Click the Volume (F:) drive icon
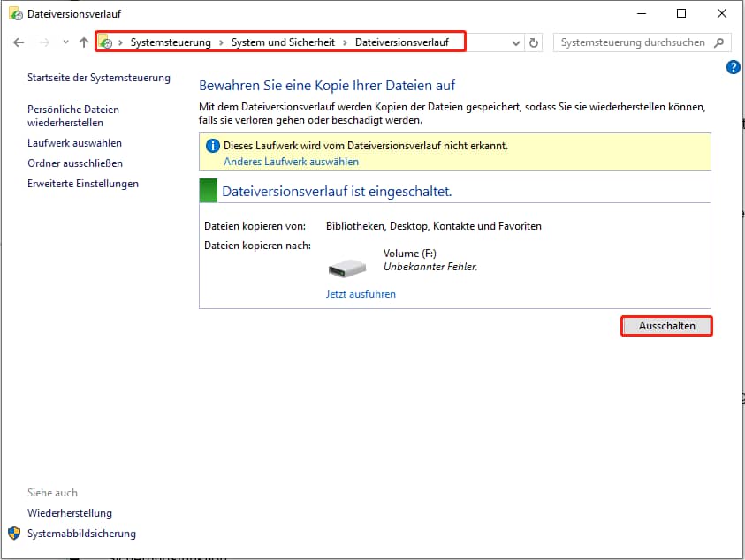Viewport: 745px width, 560px height. coord(347,269)
